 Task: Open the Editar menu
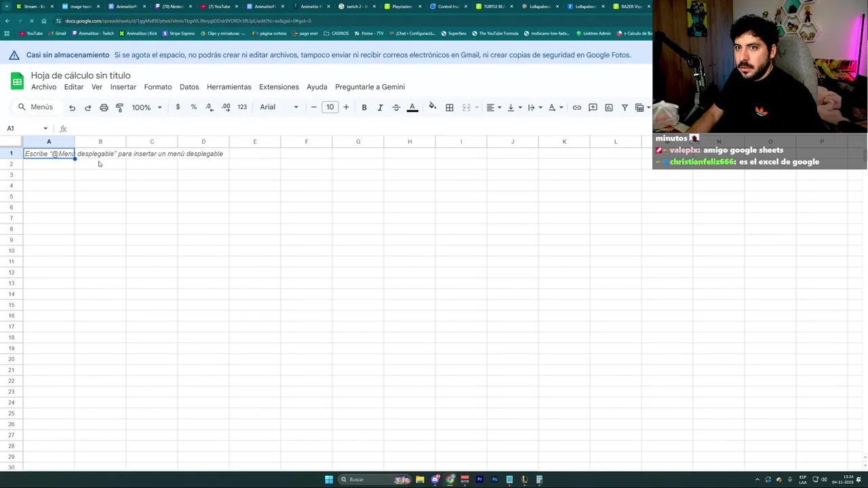pos(74,87)
